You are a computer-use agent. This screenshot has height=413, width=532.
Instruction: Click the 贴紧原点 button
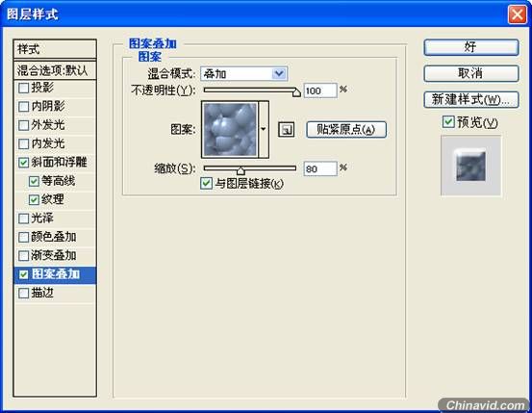pos(346,129)
